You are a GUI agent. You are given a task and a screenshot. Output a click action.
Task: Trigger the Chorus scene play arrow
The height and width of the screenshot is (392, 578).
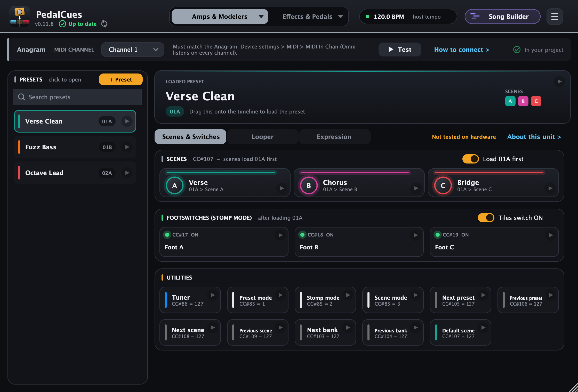pos(416,188)
